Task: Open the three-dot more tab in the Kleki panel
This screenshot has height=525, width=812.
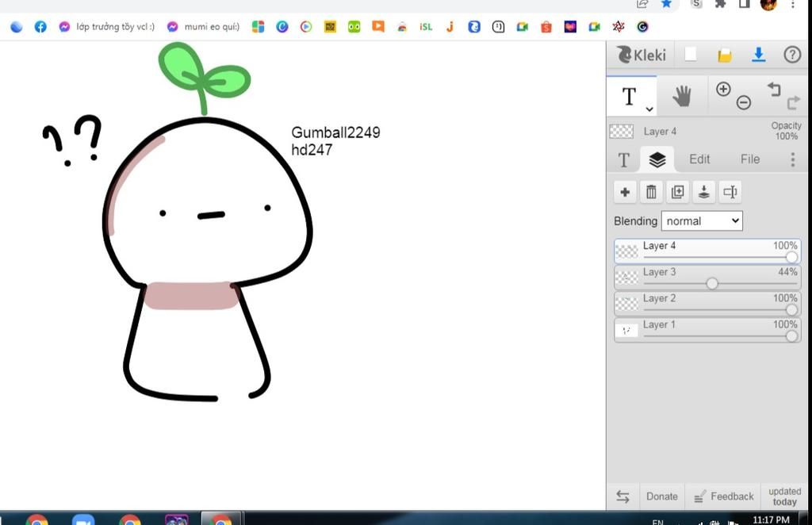Action: (x=793, y=159)
